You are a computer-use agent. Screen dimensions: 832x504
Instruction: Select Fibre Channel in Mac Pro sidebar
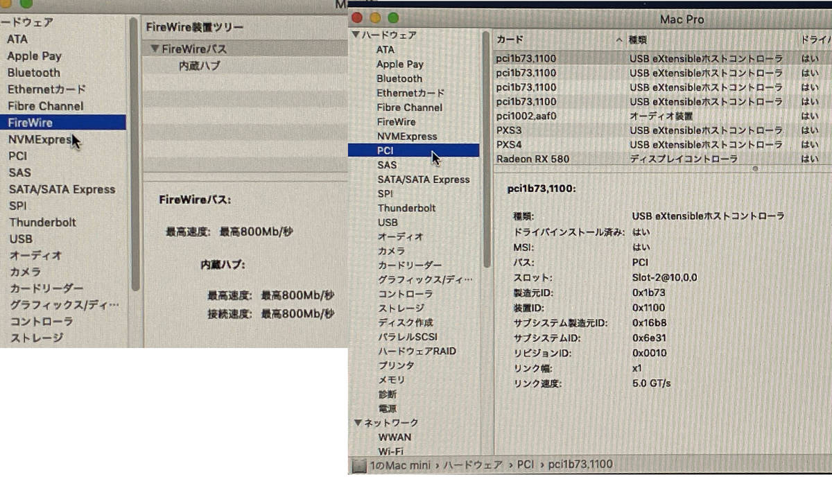coord(409,107)
